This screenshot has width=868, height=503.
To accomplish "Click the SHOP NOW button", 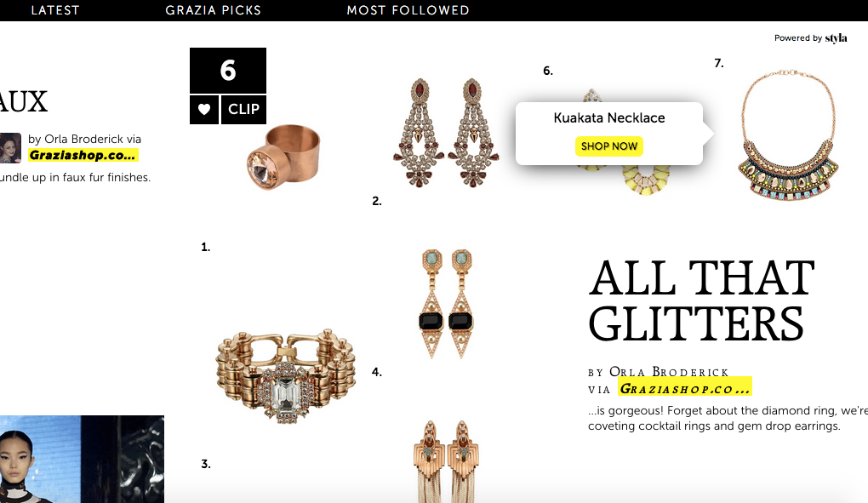I will pos(609,146).
